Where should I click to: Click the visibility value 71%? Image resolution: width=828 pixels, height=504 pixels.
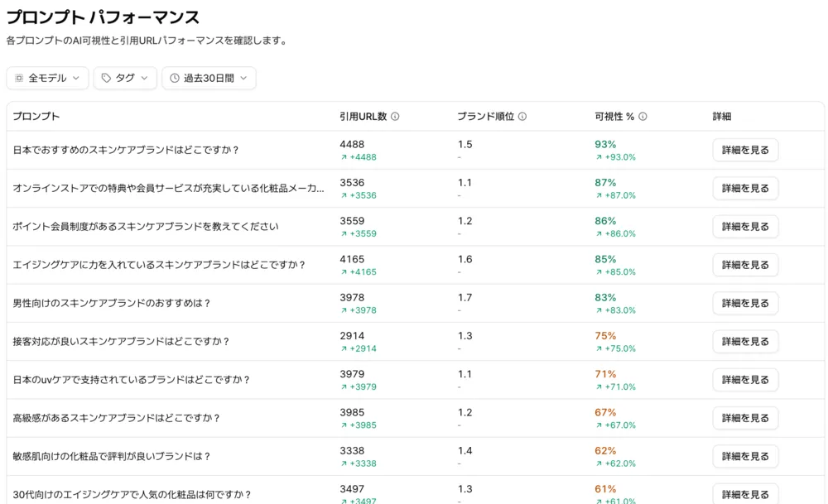click(x=605, y=374)
